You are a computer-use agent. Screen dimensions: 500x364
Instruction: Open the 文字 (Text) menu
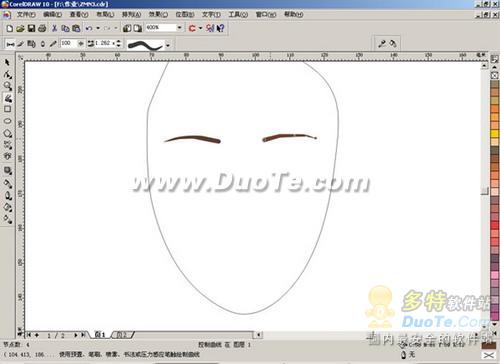[x=211, y=14]
